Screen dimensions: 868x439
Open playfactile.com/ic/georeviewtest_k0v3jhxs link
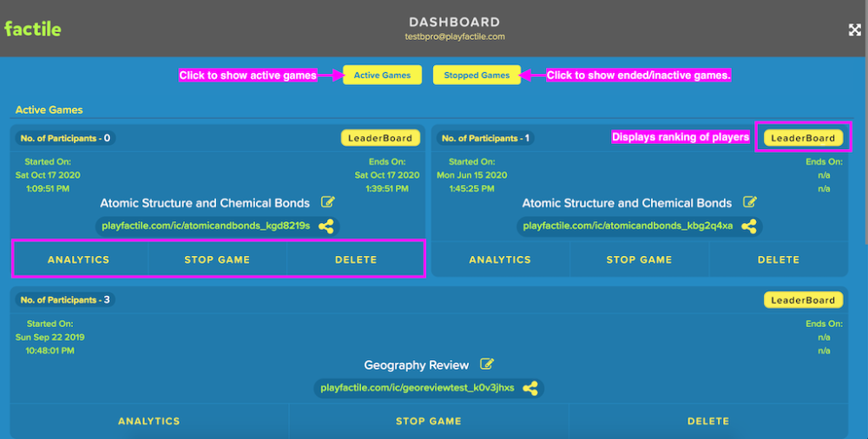pyautogui.click(x=417, y=388)
